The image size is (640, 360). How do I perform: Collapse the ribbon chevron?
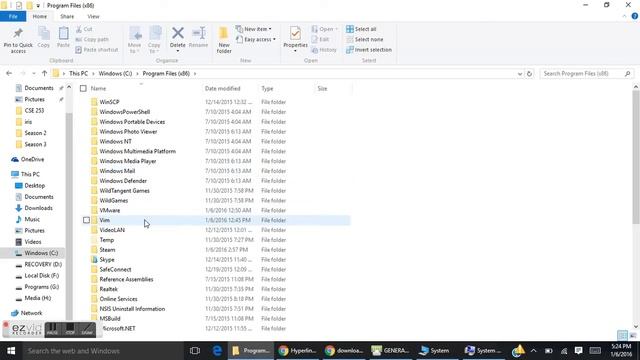[624, 16]
